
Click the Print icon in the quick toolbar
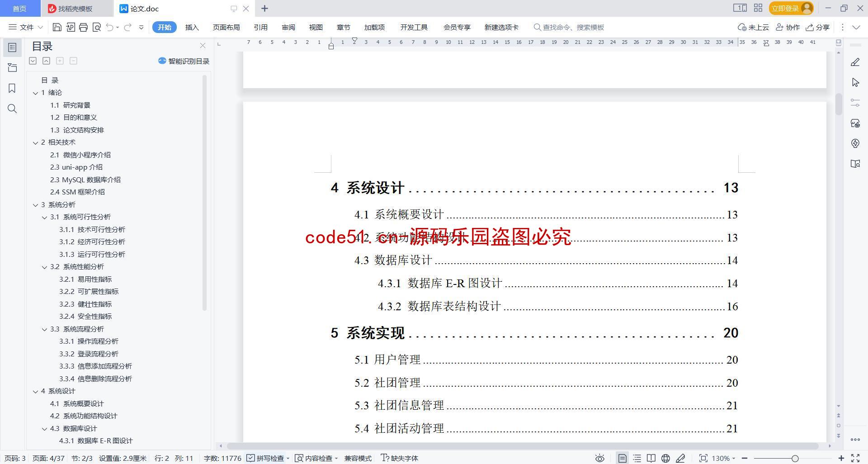pos(83,28)
